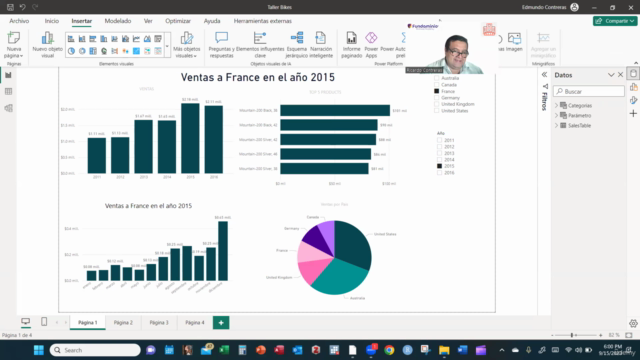640x360 pixels.
Task: Uncheck the France country filter
Action: pos(436,91)
